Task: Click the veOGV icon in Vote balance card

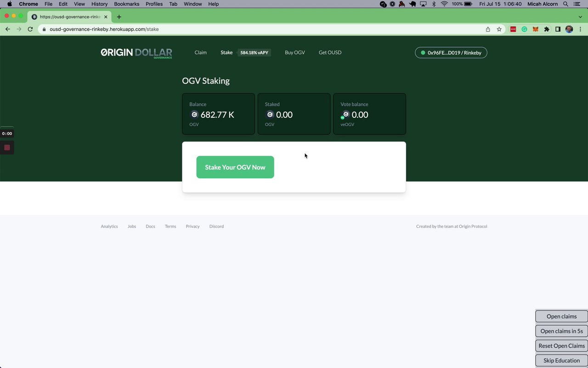Action: (345, 115)
